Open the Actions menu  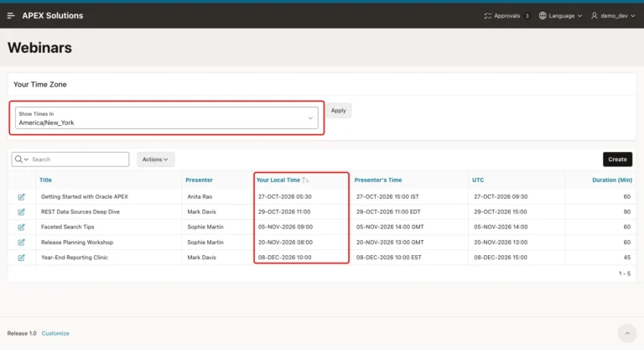point(155,159)
